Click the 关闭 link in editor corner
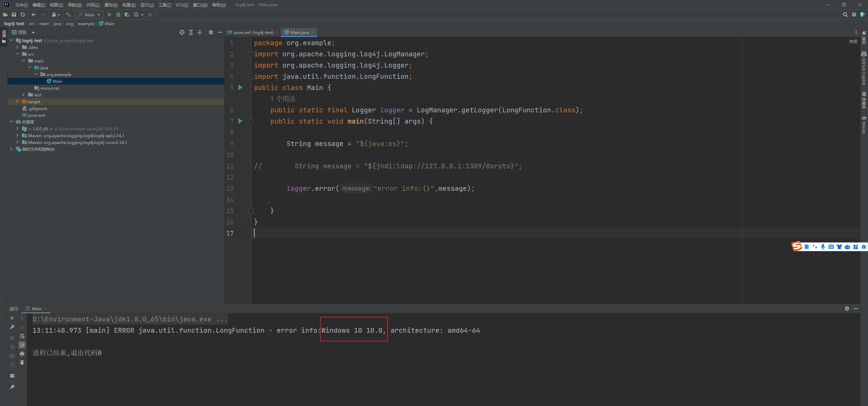Image resolution: width=868 pixels, height=406 pixels. pos(853,41)
